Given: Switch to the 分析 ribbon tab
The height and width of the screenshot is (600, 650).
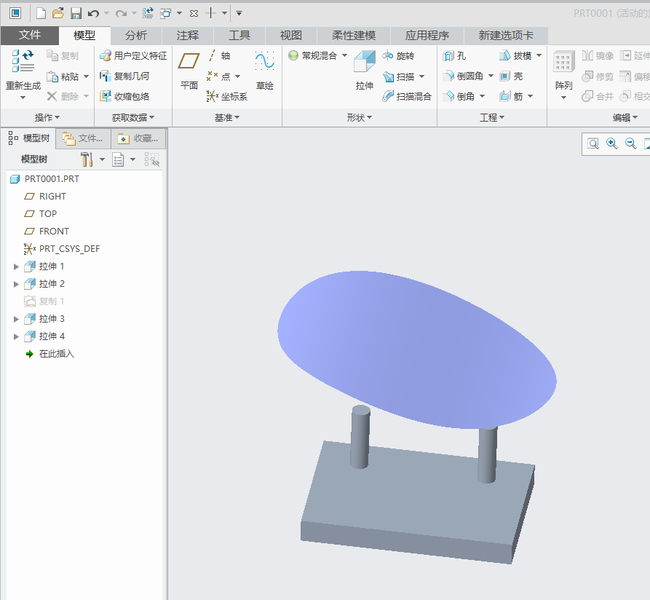Looking at the screenshot, I should 136,36.
